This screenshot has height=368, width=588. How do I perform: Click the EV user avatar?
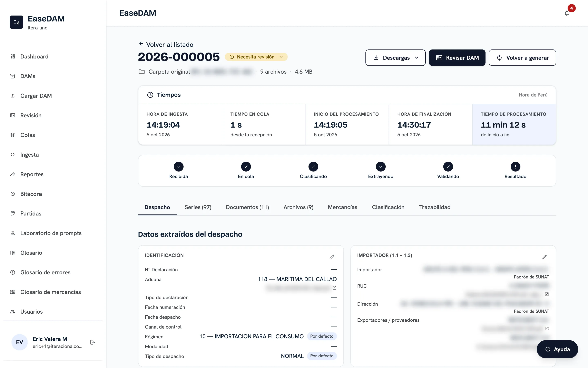point(19,342)
